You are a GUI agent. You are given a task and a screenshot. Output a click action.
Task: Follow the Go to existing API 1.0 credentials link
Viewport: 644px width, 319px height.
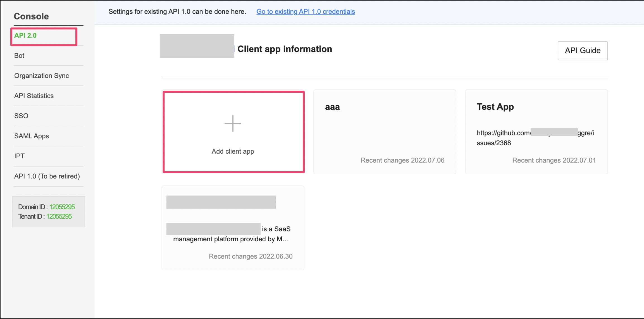click(x=306, y=11)
